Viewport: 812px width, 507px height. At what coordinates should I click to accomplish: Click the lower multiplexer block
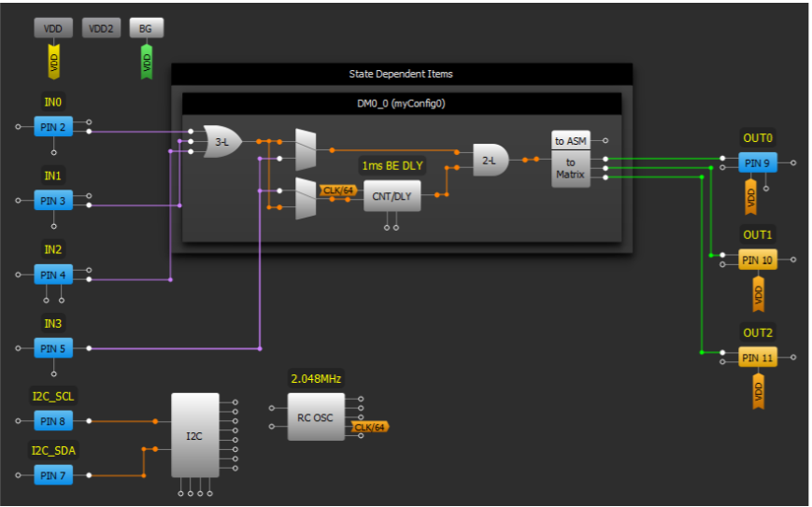(x=306, y=199)
